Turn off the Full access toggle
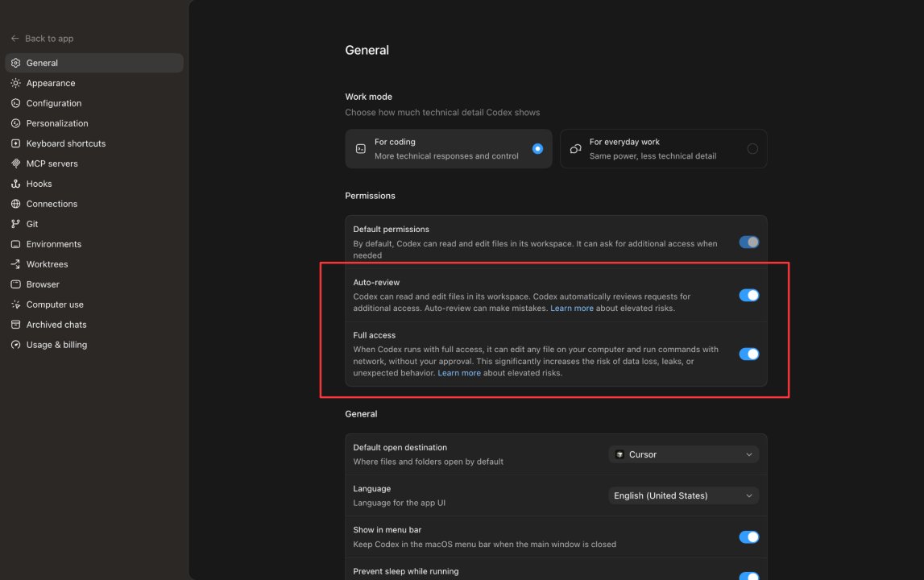Image resolution: width=924 pixels, height=580 pixels. [x=749, y=354]
